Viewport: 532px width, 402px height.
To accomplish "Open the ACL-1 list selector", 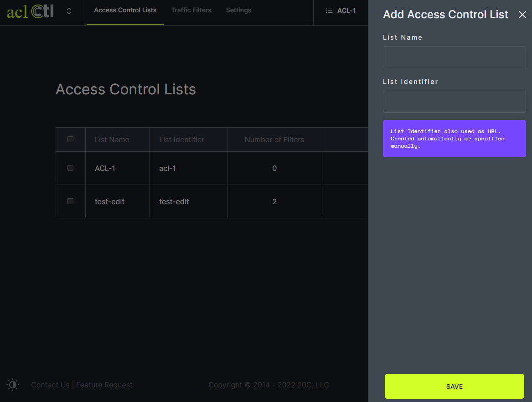I will 346,10.
